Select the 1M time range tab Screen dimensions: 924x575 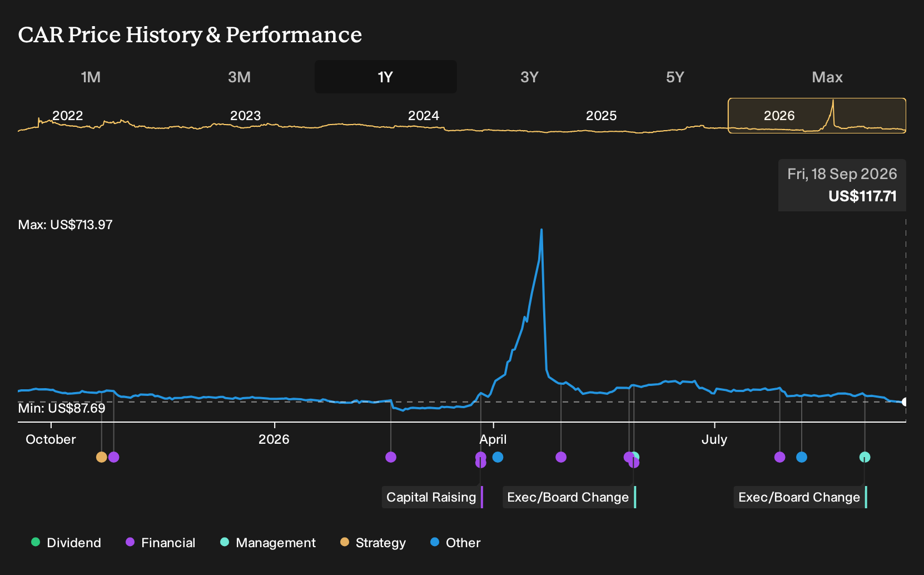[x=91, y=77]
